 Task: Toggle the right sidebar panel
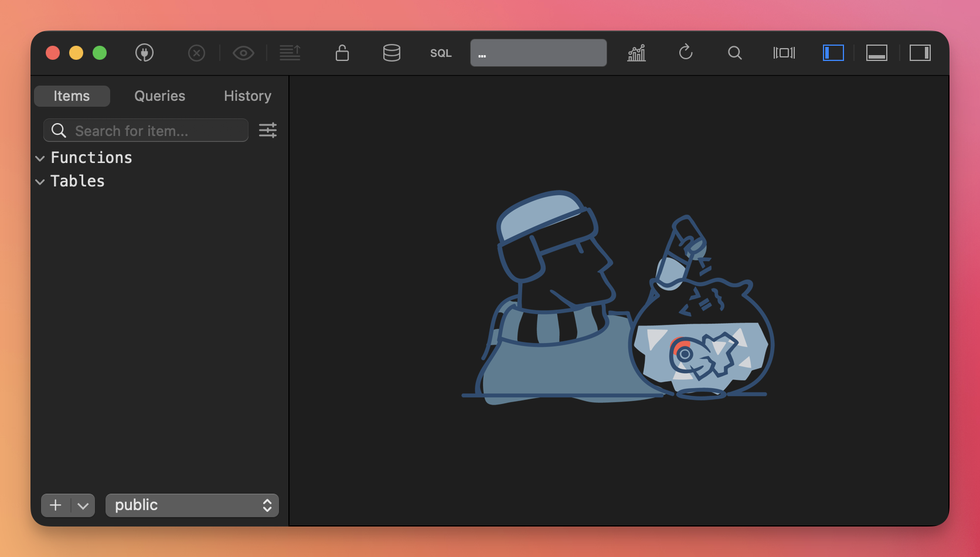(x=920, y=53)
